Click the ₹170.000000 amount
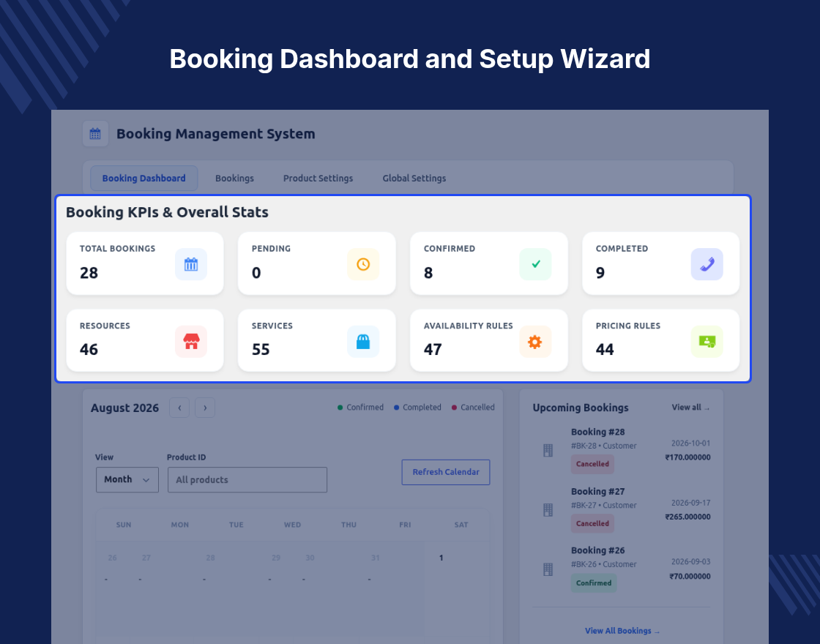820x644 pixels. tap(687, 457)
